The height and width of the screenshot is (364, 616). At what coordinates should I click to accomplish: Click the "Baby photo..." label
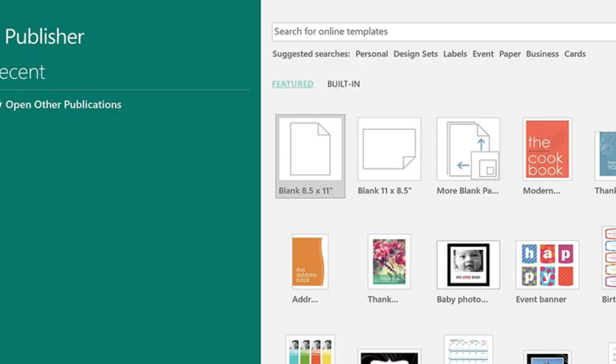point(462,299)
